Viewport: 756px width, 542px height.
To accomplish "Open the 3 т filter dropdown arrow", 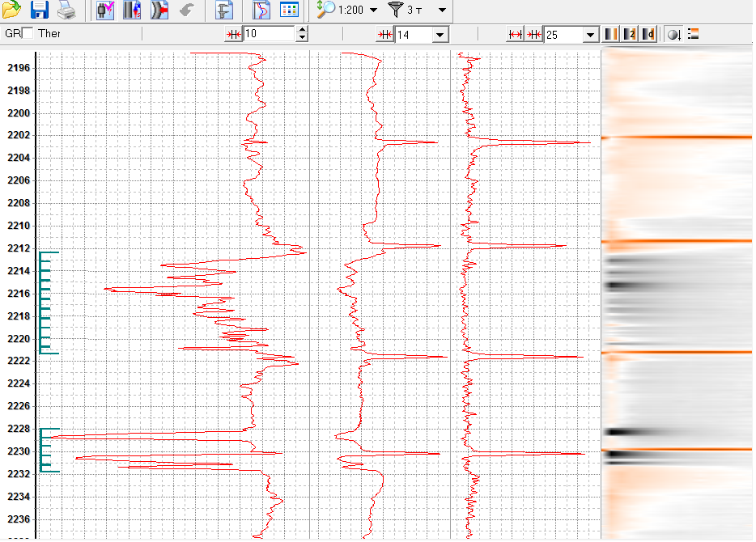I will pyautogui.click(x=442, y=11).
